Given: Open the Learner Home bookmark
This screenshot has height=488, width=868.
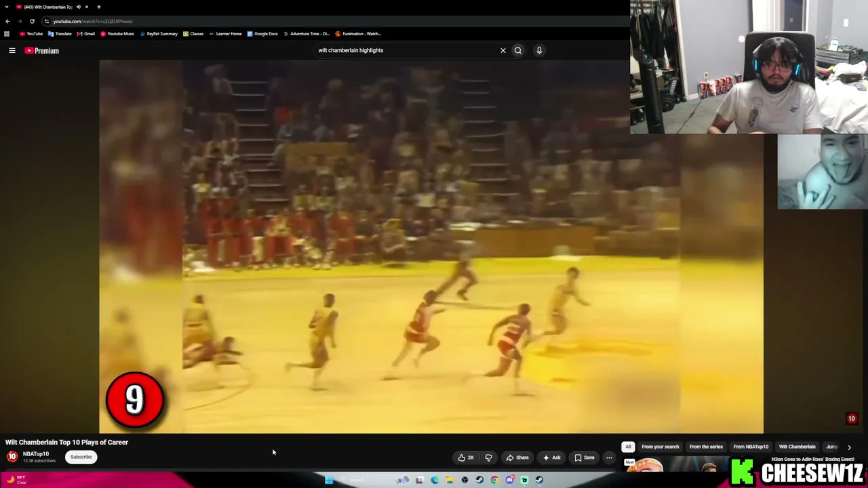Looking at the screenshot, I should click(x=225, y=34).
